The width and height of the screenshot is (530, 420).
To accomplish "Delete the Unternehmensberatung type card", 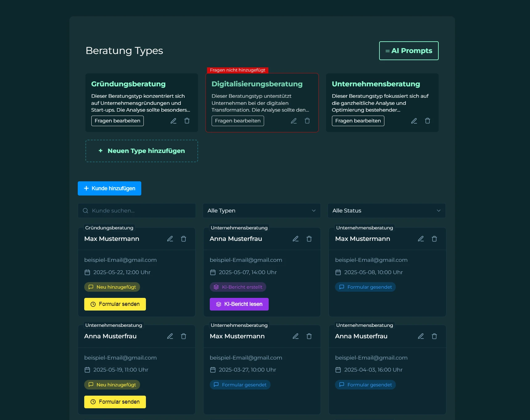I will 428,121.
